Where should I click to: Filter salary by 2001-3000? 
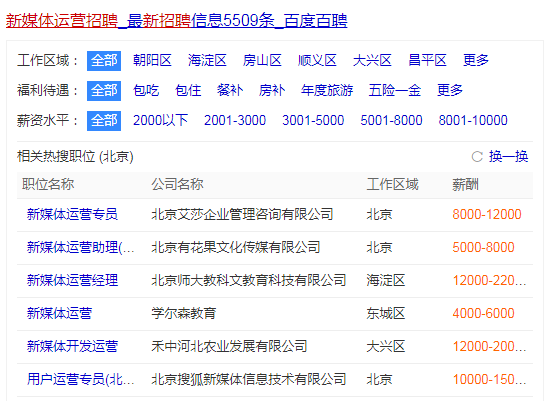pyautogui.click(x=235, y=120)
